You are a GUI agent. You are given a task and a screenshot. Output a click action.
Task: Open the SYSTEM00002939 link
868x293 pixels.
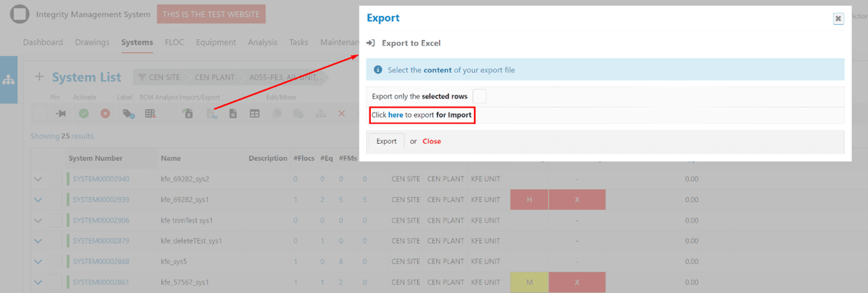[x=101, y=199]
